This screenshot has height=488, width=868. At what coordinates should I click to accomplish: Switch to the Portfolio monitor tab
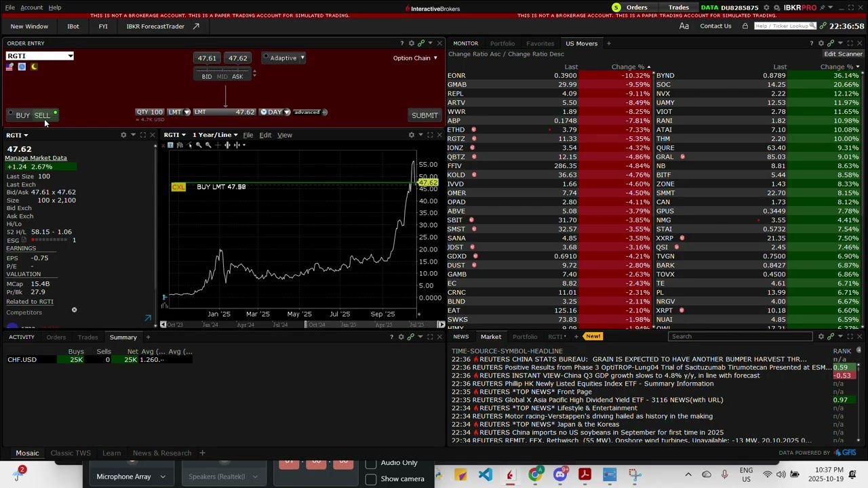point(502,43)
